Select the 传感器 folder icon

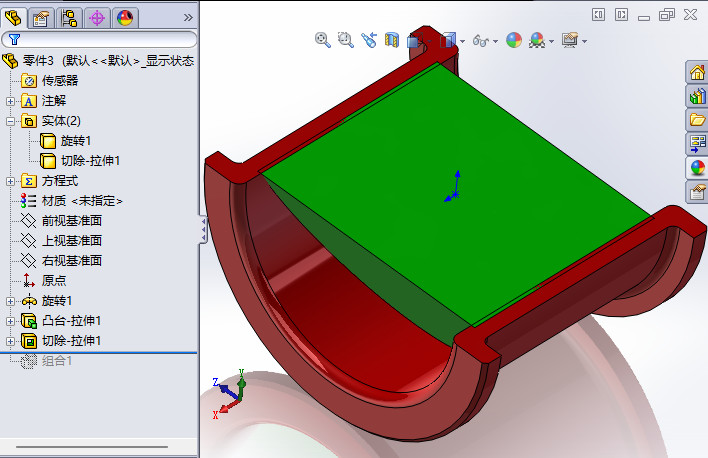29,81
